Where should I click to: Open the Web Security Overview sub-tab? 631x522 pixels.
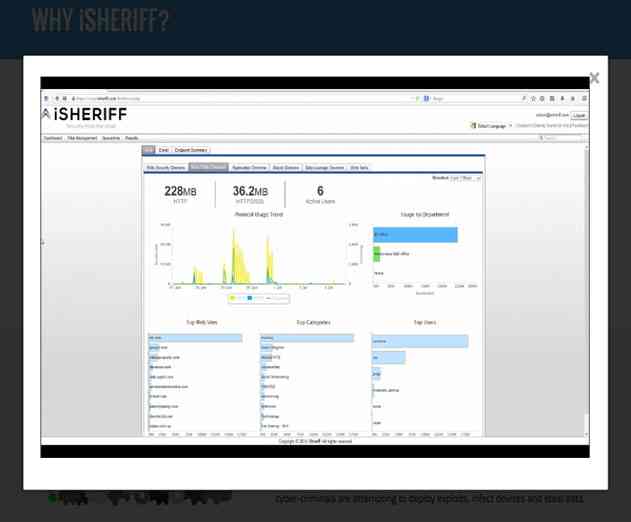166,167
